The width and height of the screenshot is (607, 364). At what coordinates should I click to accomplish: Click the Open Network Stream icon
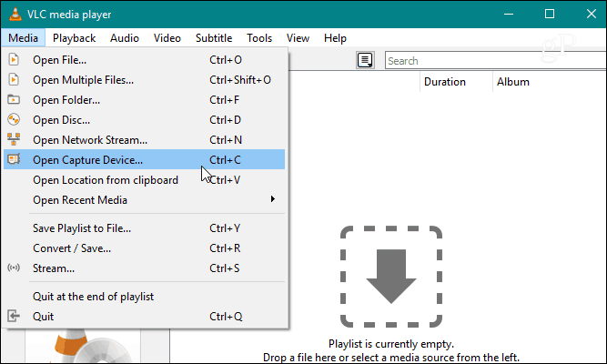(14, 139)
